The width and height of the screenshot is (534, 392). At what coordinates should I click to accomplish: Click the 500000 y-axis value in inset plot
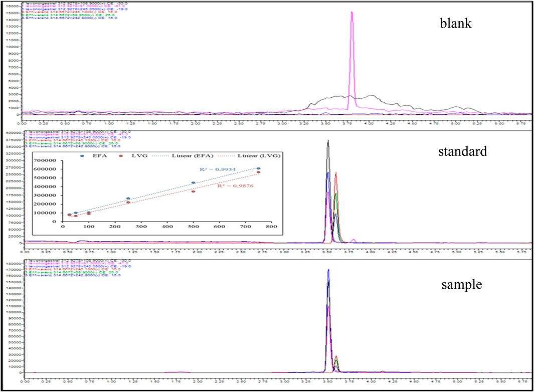tap(45, 178)
